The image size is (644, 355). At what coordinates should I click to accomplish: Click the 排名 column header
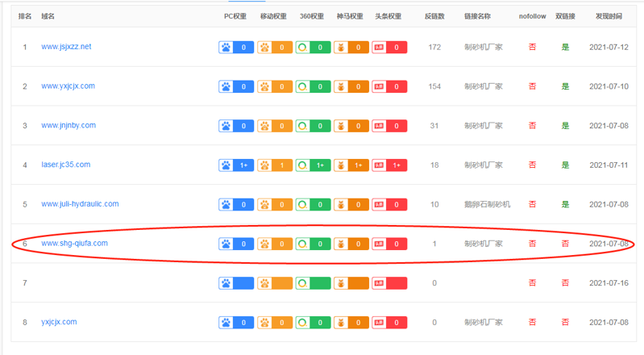[25, 16]
